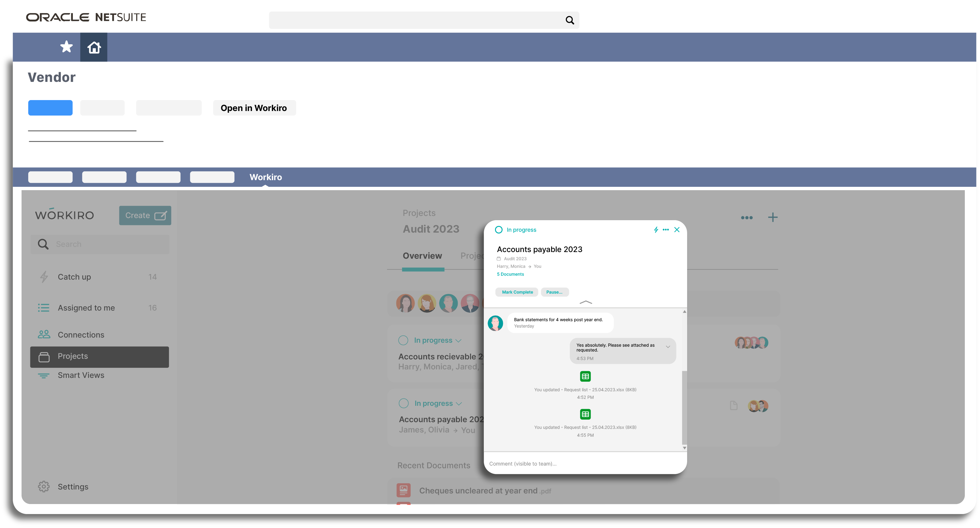Toggle the status circle on Accounts recievable card
Viewport: 980px width, 528px height.
[x=403, y=340]
